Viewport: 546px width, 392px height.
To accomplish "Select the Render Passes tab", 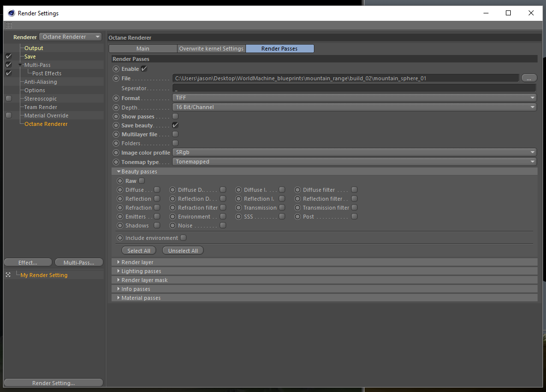I will pyautogui.click(x=280, y=49).
